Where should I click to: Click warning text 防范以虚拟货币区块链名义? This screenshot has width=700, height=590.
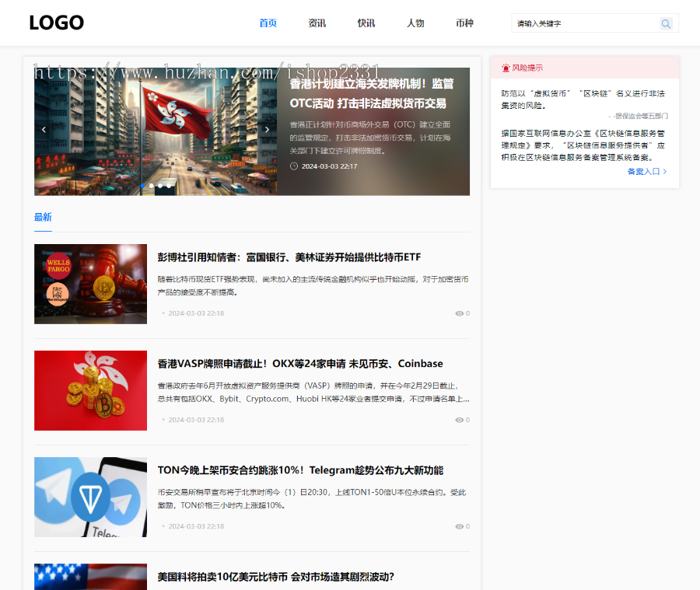pyautogui.click(x=583, y=99)
